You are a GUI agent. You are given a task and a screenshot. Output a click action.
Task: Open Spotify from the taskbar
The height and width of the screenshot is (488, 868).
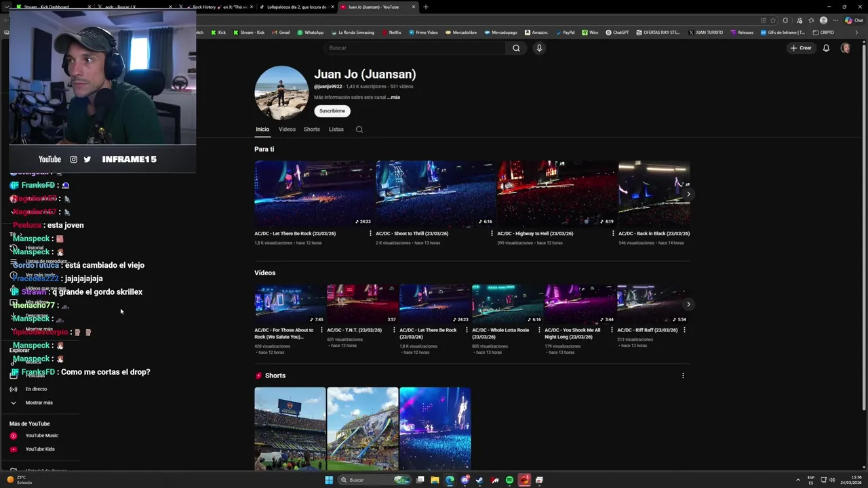point(509,480)
